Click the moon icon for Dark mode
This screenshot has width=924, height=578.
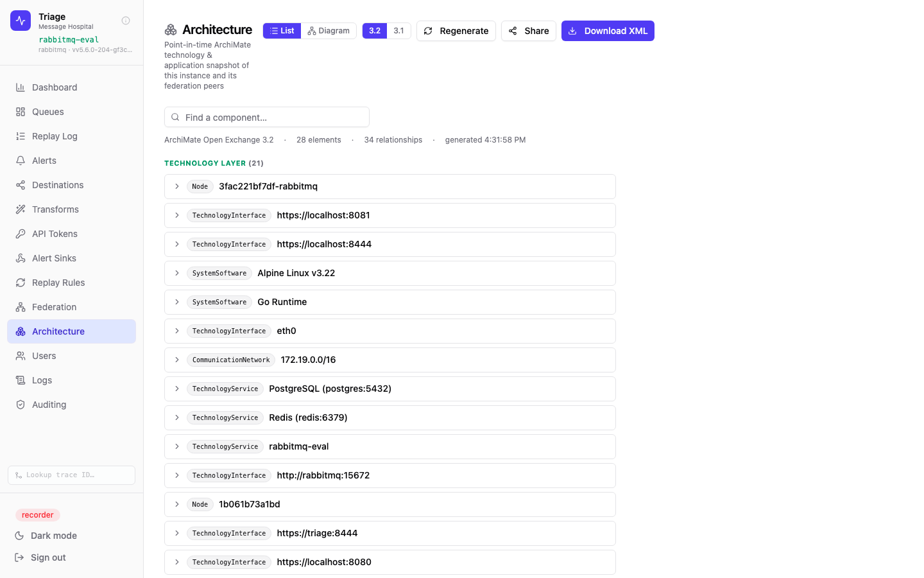[x=19, y=536]
